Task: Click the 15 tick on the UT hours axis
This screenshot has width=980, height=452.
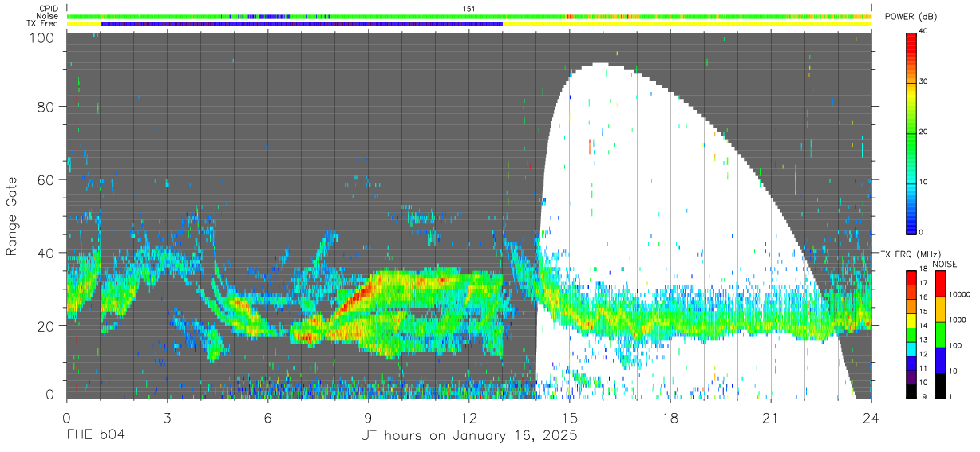Action: point(570,417)
